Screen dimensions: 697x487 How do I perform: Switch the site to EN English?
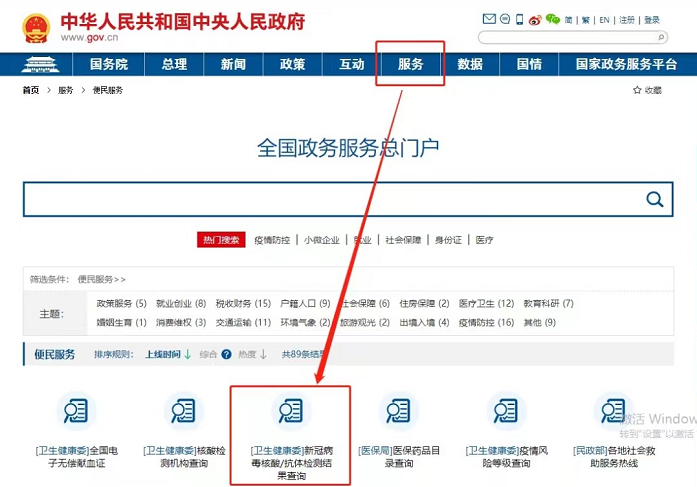[604, 20]
